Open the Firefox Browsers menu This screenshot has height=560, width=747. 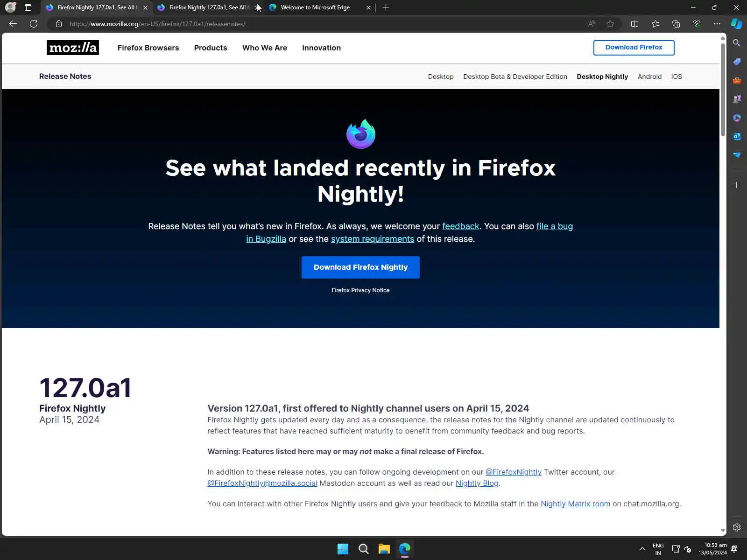[148, 48]
